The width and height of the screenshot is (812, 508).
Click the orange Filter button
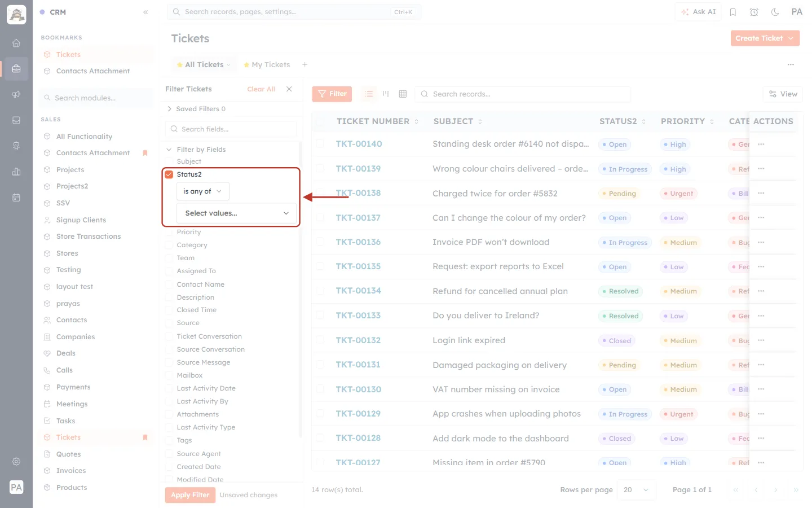click(332, 94)
